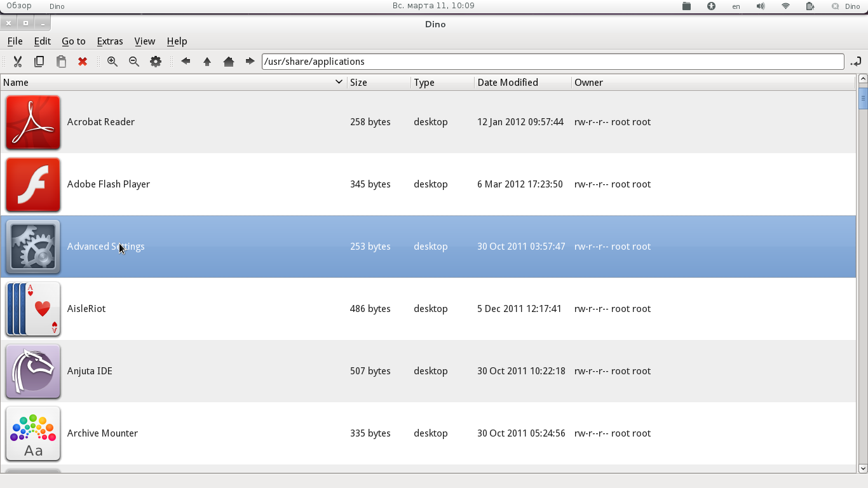Click the scroll up arrow of file list

click(863, 79)
